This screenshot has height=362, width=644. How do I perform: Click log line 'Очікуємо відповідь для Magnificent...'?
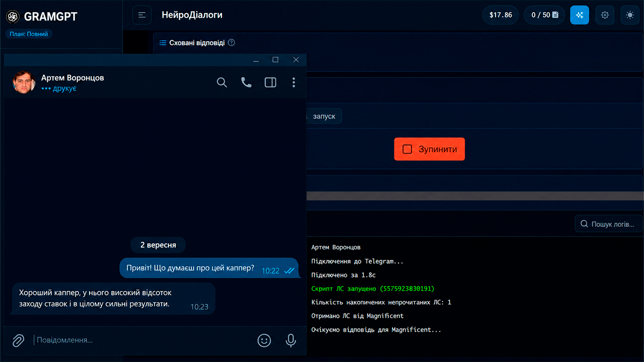(376, 330)
